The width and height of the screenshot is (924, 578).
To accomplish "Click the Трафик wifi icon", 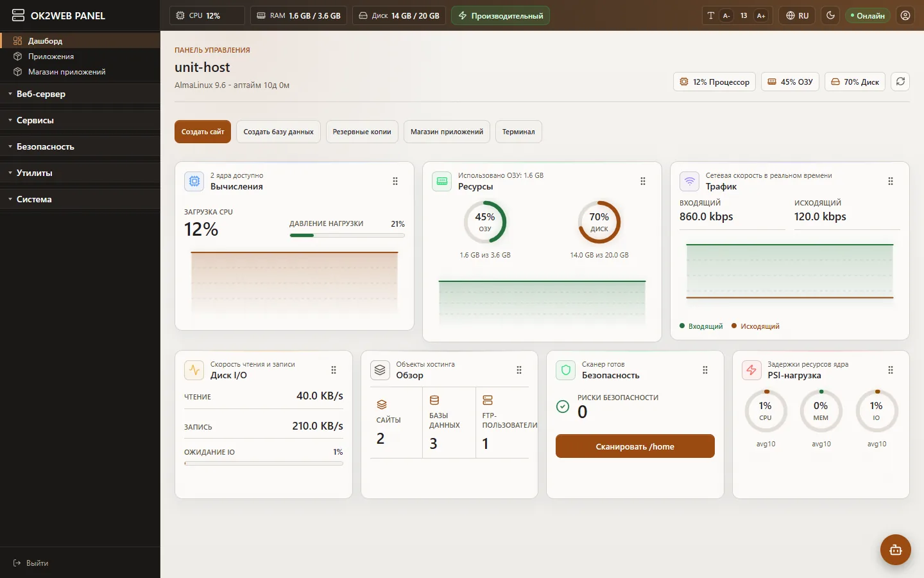I will coord(690,181).
